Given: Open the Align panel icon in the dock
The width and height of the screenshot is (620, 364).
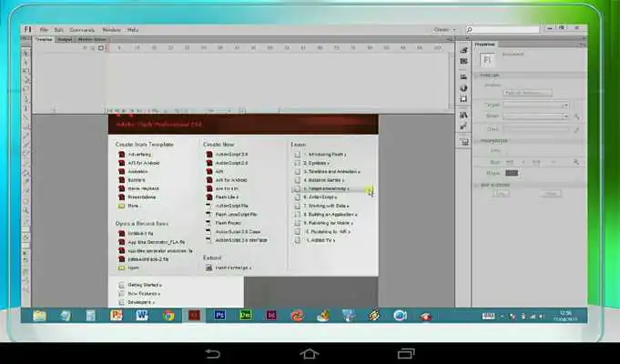Looking at the screenshot, I should 463,76.
